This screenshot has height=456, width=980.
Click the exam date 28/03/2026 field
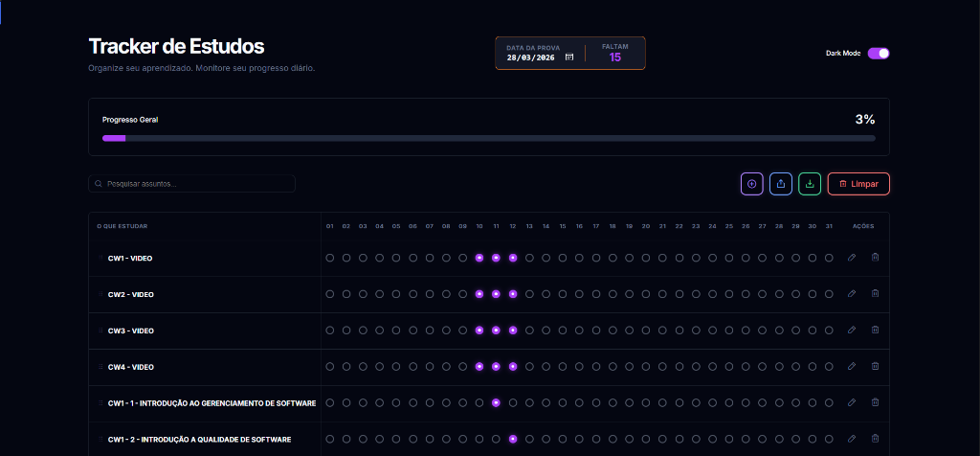[531, 57]
